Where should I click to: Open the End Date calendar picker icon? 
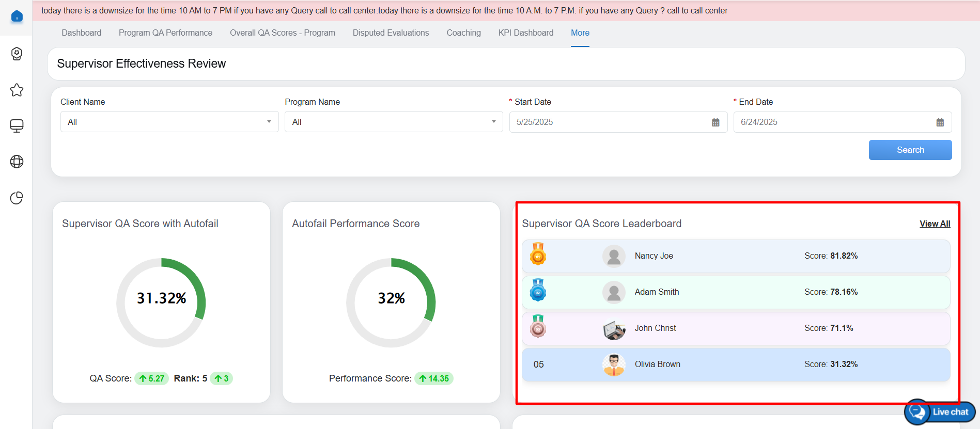[940, 122]
